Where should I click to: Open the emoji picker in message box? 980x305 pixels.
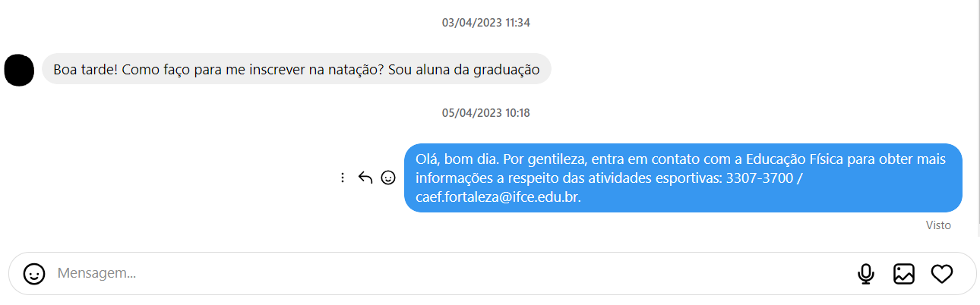click(34, 274)
